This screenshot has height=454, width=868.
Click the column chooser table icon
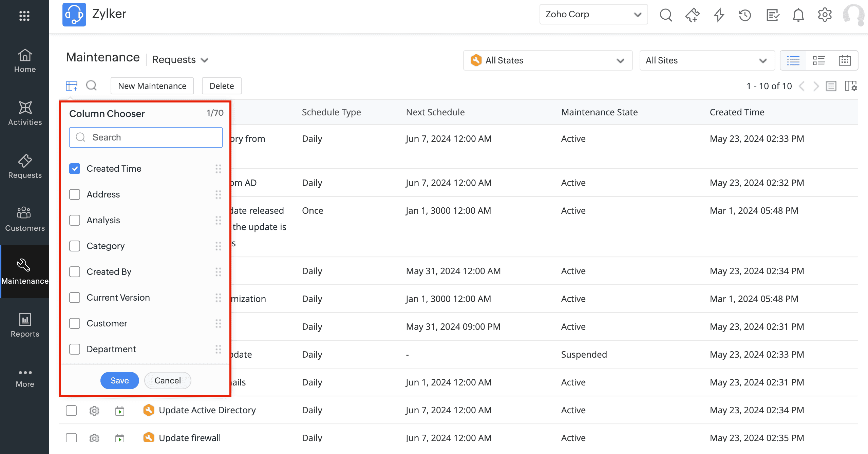(x=71, y=86)
